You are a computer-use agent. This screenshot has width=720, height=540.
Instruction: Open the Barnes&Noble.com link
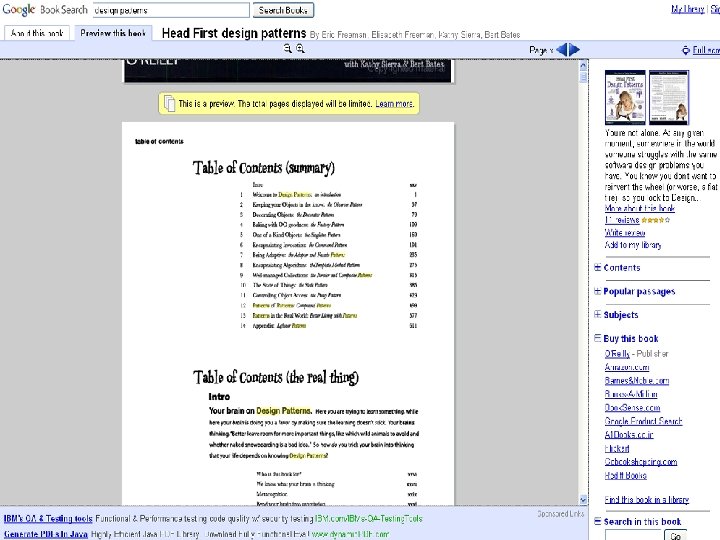(x=636, y=381)
